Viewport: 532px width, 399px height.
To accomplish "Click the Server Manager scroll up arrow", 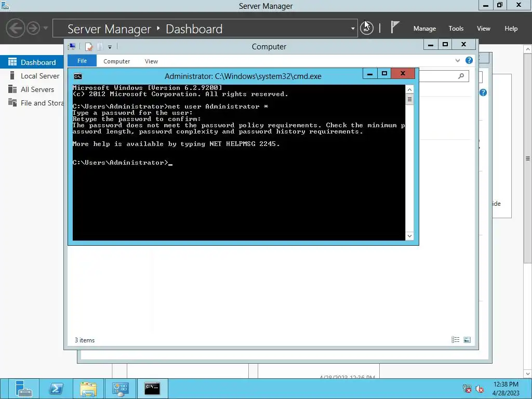I will 528,49.
